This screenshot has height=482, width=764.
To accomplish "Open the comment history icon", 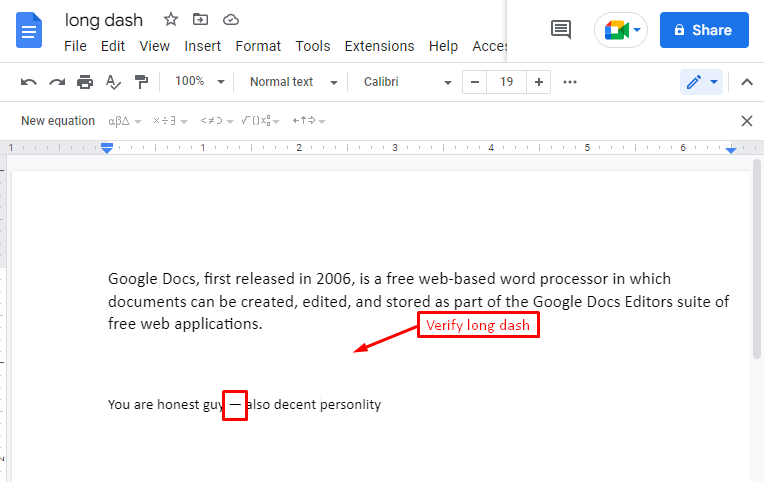I will (x=560, y=30).
